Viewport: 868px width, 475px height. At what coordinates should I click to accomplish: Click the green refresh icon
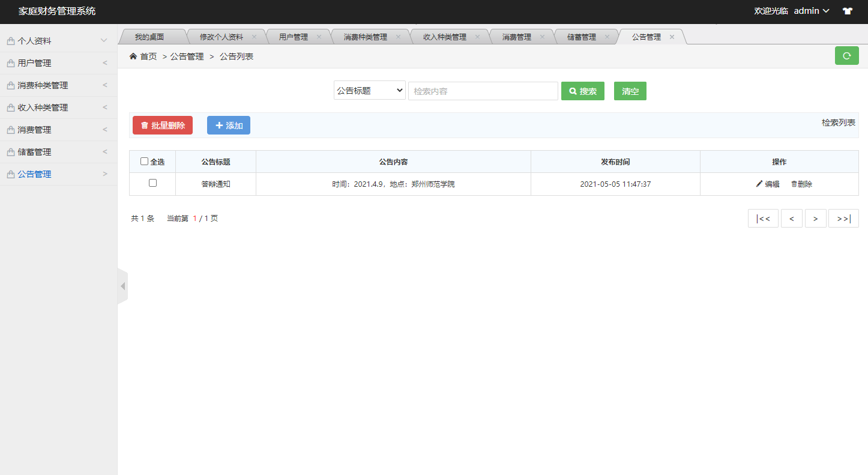point(847,55)
